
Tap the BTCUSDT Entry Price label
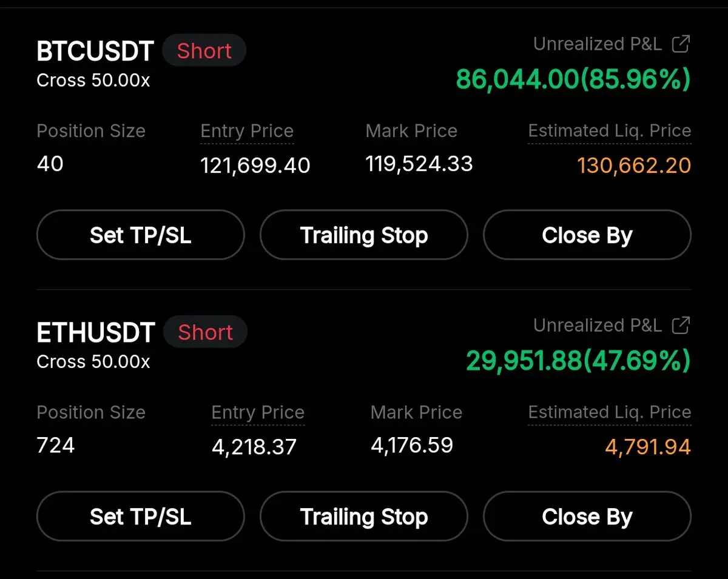pos(247,131)
